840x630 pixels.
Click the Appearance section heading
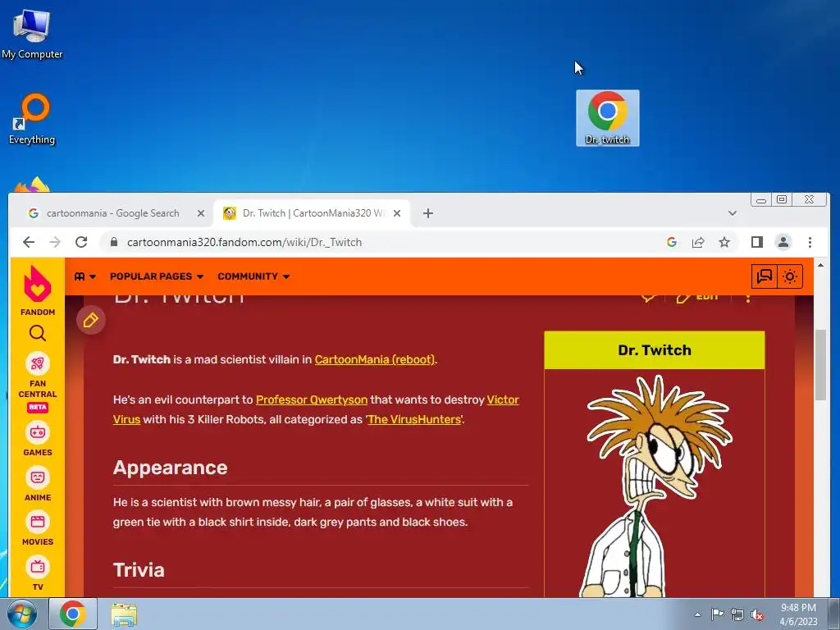[x=171, y=468]
